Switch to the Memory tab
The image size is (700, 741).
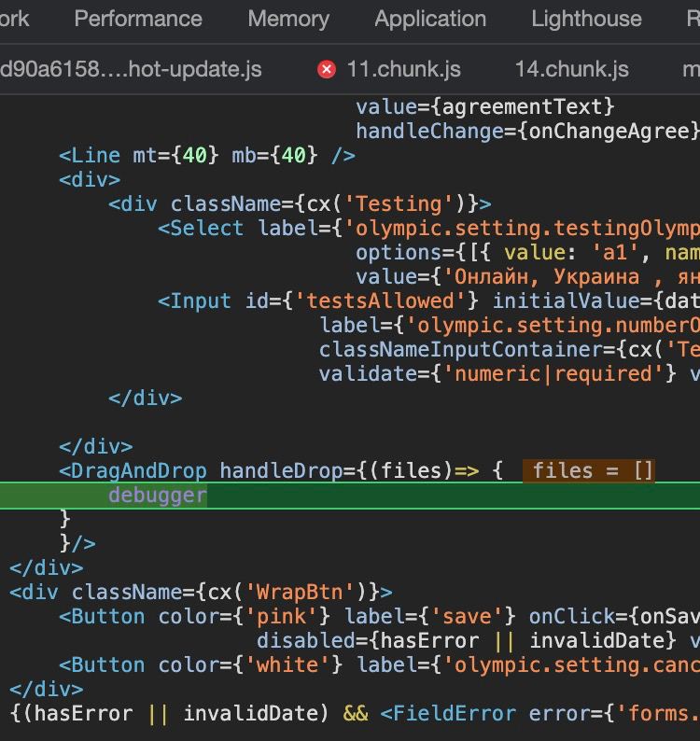click(288, 20)
